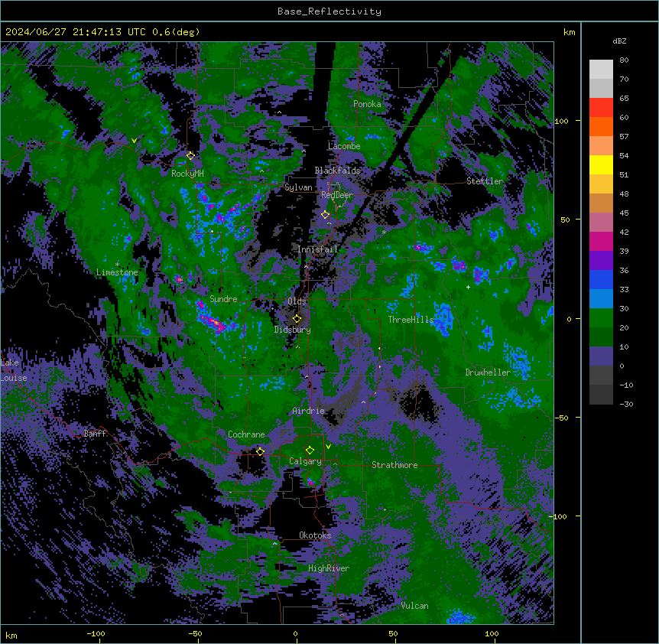This screenshot has height=644, width=659.
Task: Click the ThreeHills label
Action: 411,320
